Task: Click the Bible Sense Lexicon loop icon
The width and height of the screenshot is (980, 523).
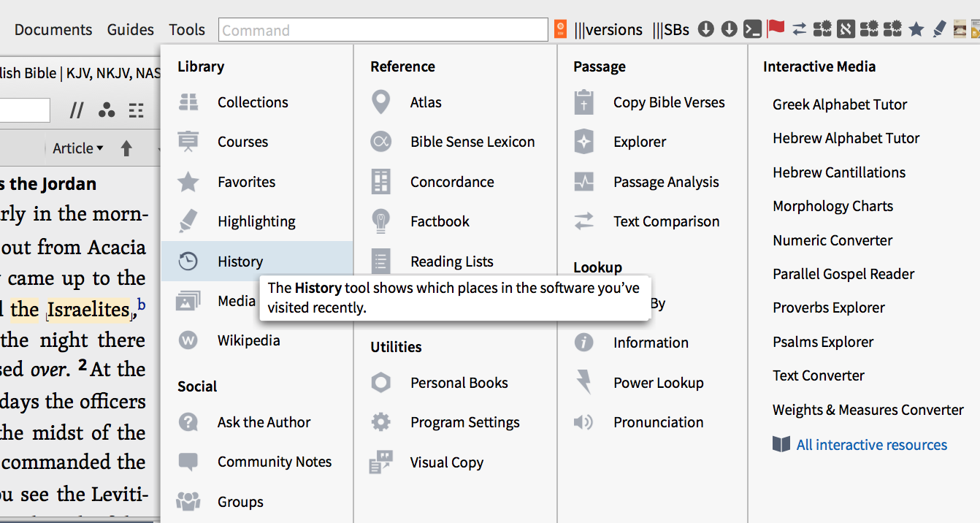Action: [380, 142]
